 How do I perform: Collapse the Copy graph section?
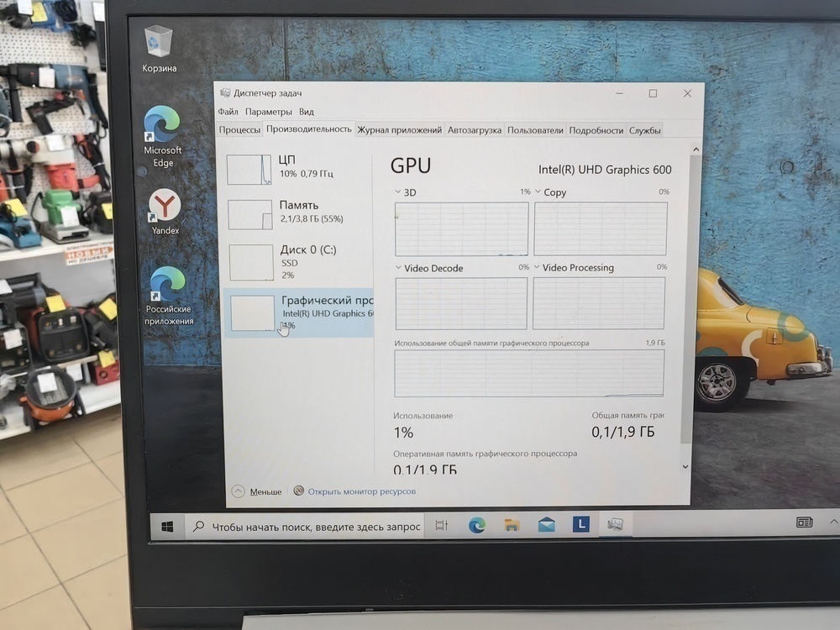tap(538, 192)
